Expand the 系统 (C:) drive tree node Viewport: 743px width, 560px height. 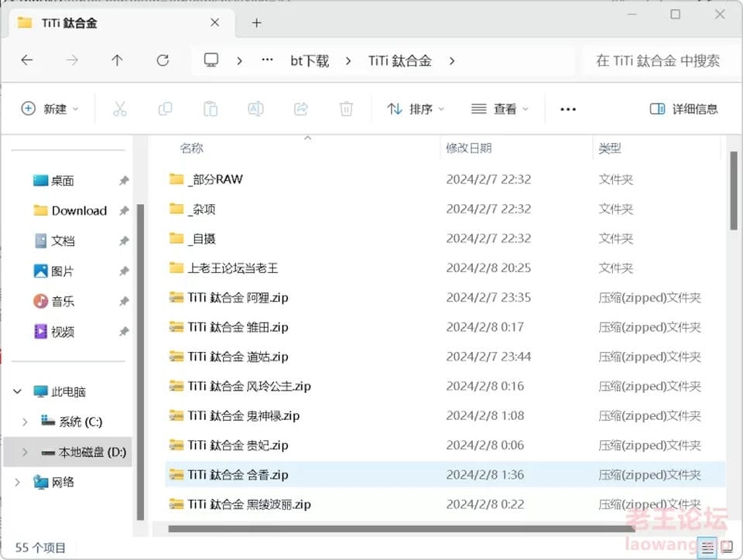[25, 422]
